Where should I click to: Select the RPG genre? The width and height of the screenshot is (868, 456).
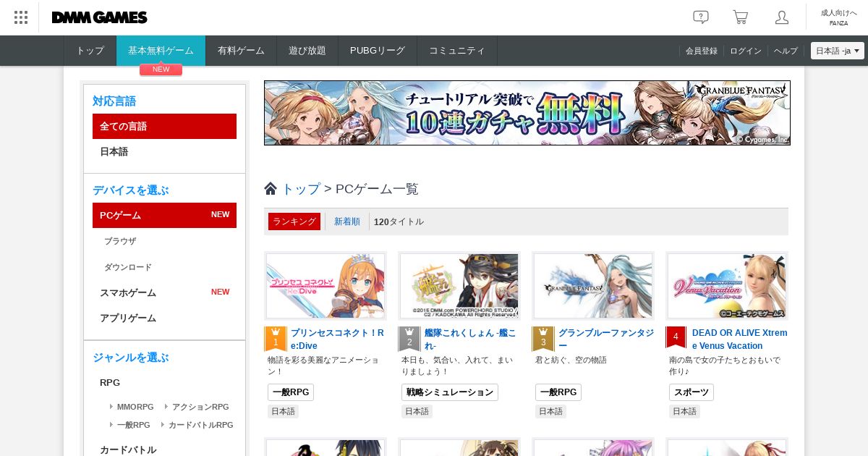110,382
